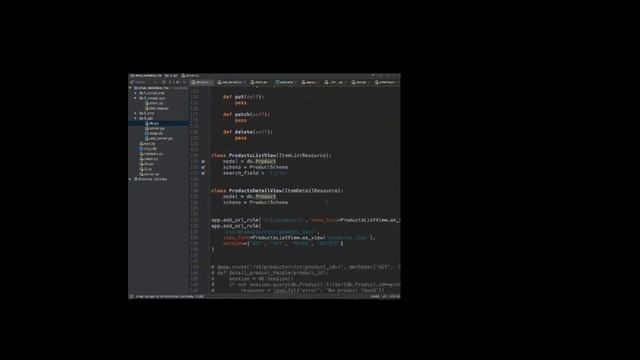Toggle tool windows with the status bar corner icon
This screenshot has width=640, height=360.
click(x=131, y=297)
